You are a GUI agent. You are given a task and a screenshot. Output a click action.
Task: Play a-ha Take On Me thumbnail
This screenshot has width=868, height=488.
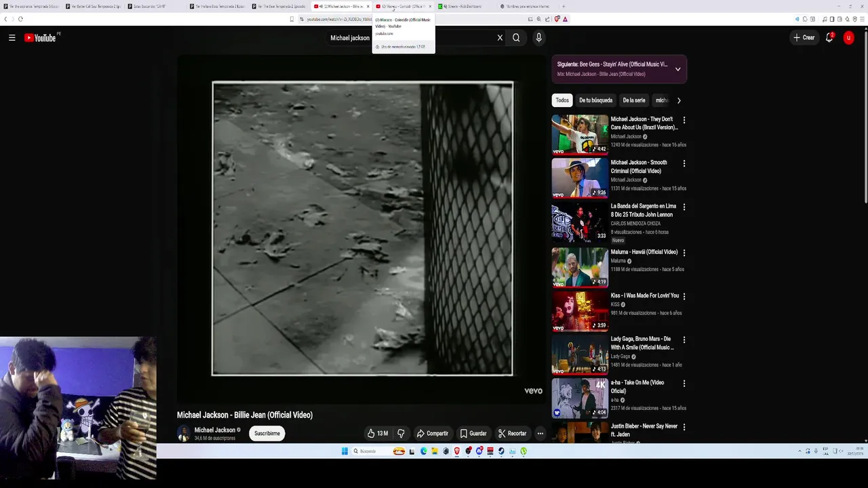580,398
